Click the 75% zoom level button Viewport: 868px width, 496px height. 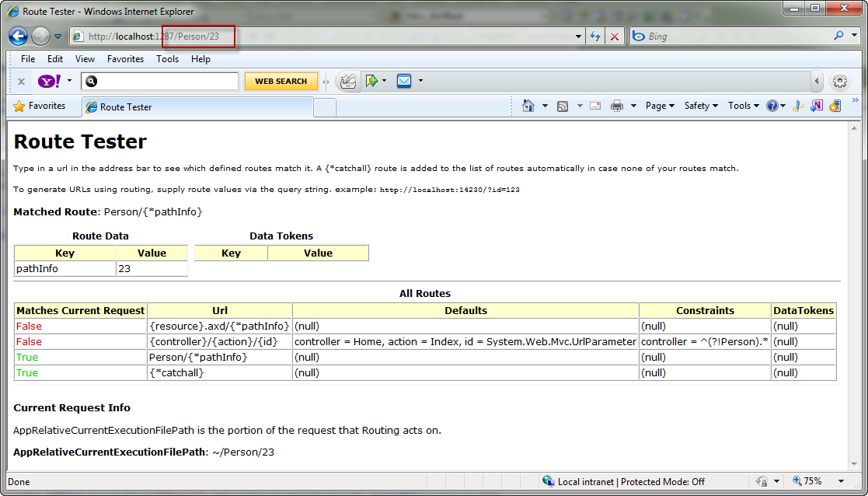(807, 481)
